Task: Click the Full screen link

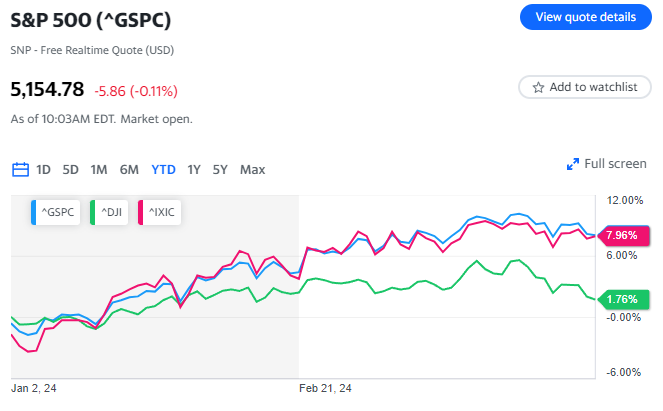Action: pyautogui.click(x=615, y=164)
